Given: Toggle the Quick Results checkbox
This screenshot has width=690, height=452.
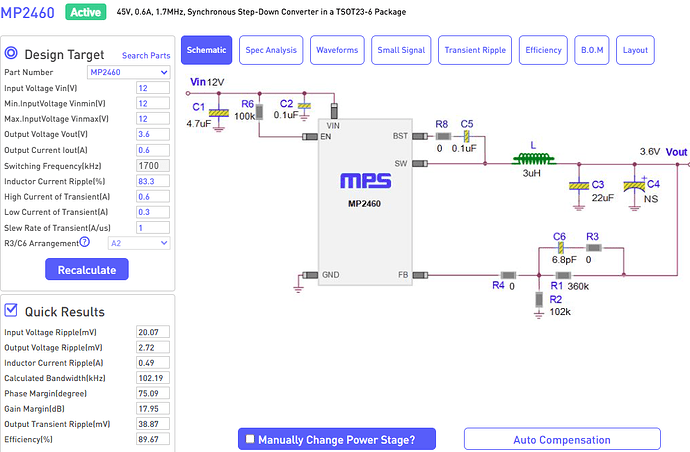Looking at the screenshot, I should [x=11, y=310].
